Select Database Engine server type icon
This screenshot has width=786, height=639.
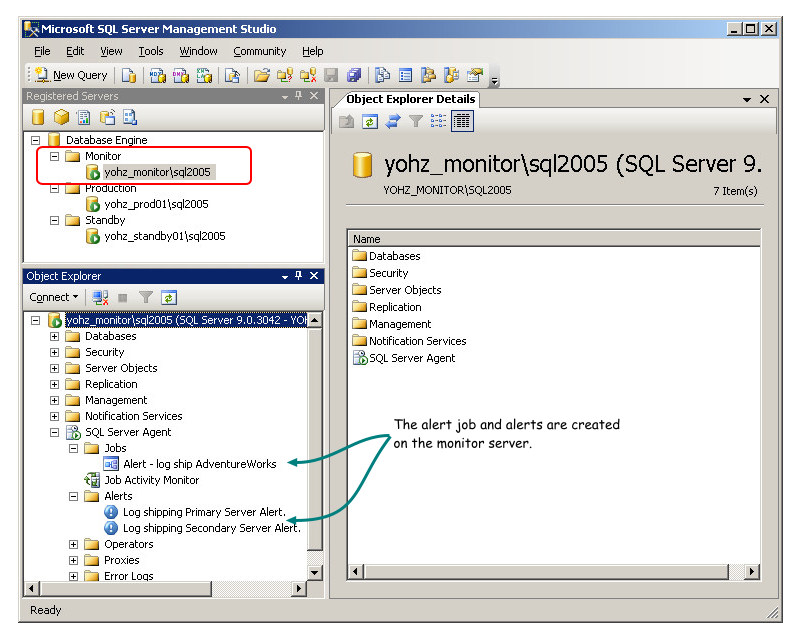(38, 117)
